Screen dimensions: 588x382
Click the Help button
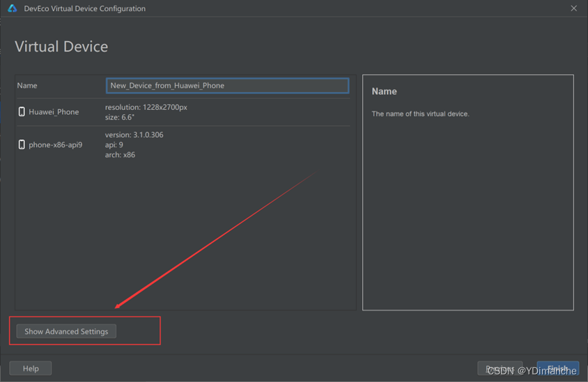tap(31, 369)
